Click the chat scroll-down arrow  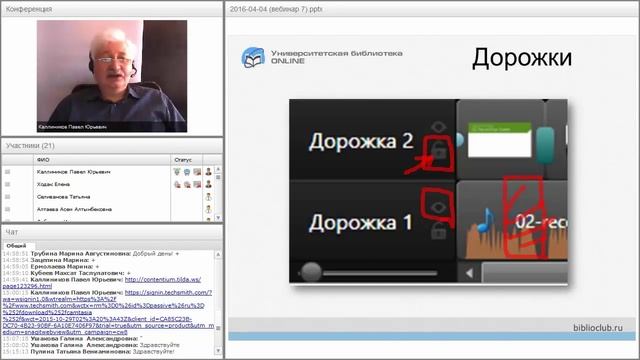click(218, 351)
